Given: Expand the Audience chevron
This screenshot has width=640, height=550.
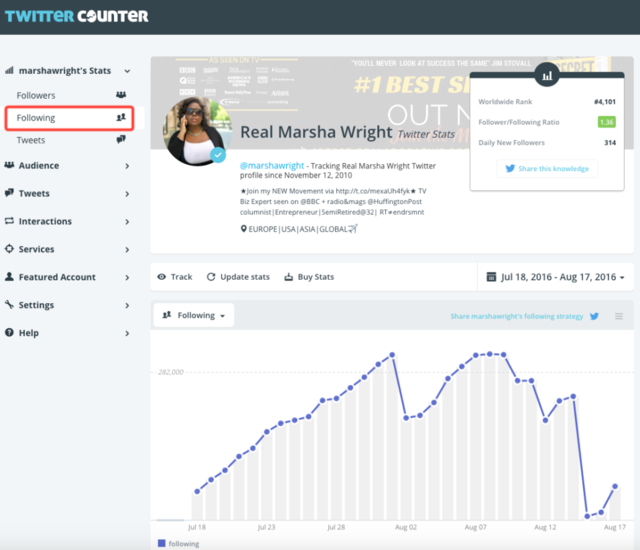Looking at the screenshot, I should pos(127,166).
